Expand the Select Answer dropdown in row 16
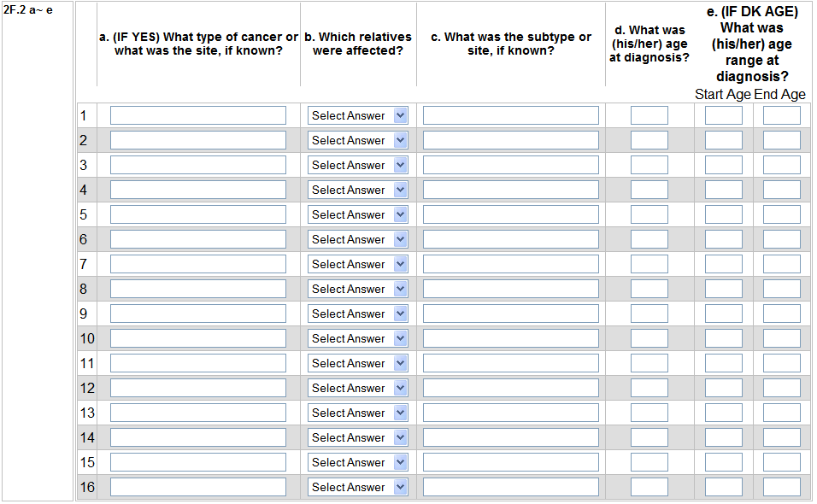The height and width of the screenshot is (504, 817). pyautogui.click(x=358, y=487)
